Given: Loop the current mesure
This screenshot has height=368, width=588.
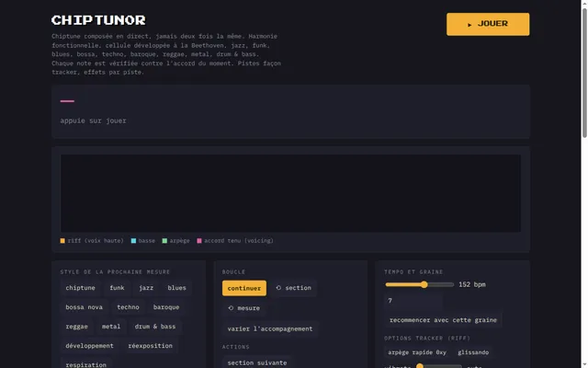Looking at the screenshot, I should point(243,308).
